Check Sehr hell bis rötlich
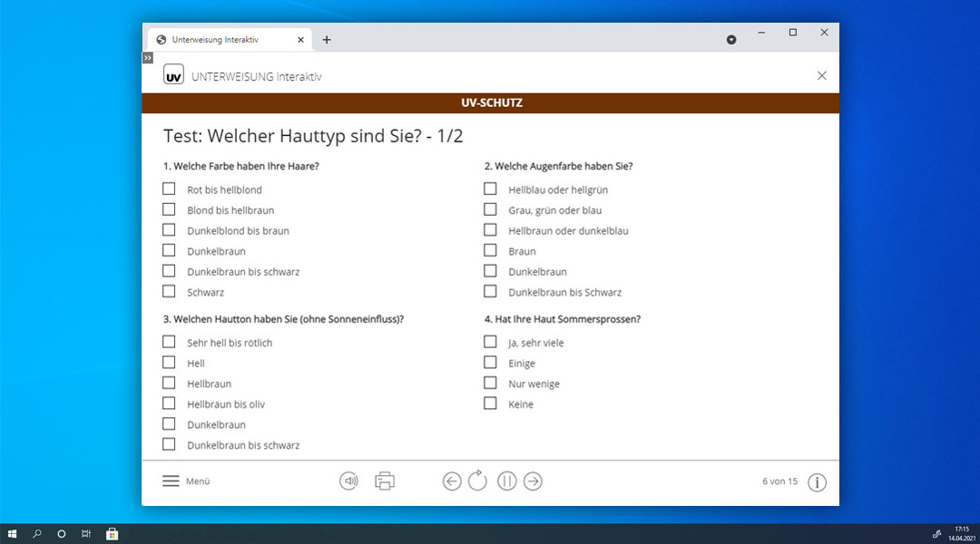The image size is (980, 544). 169,342
